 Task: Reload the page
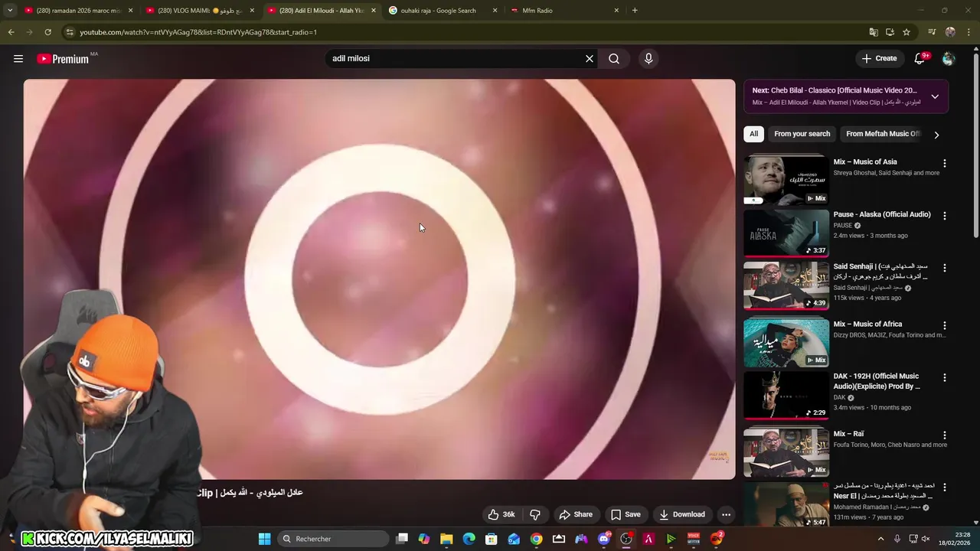[47, 32]
